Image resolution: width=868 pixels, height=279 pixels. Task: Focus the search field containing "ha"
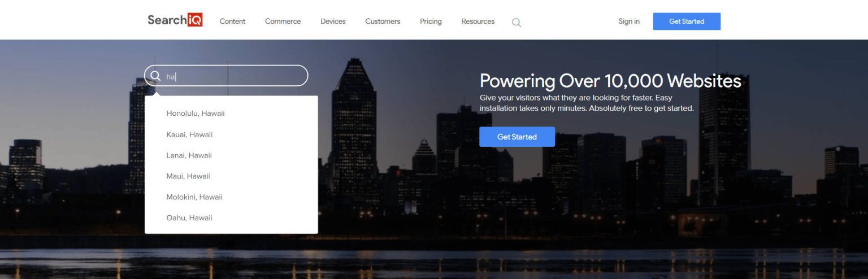(x=226, y=76)
